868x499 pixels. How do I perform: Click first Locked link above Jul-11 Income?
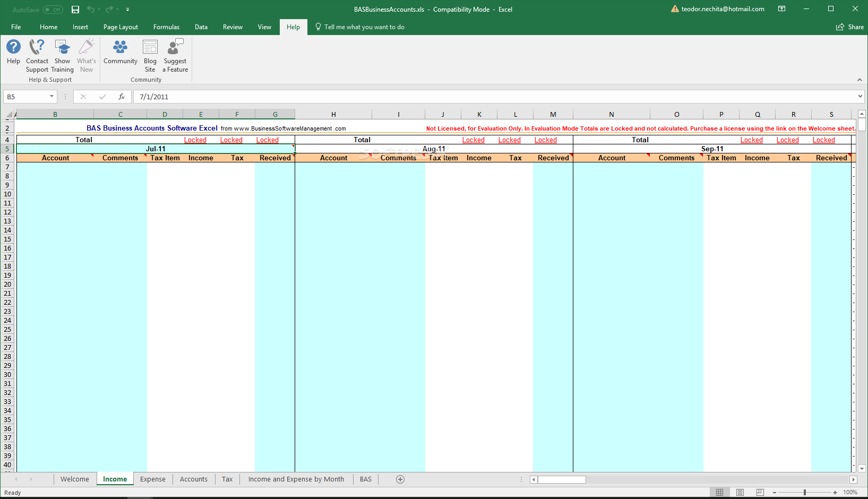(195, 140)
